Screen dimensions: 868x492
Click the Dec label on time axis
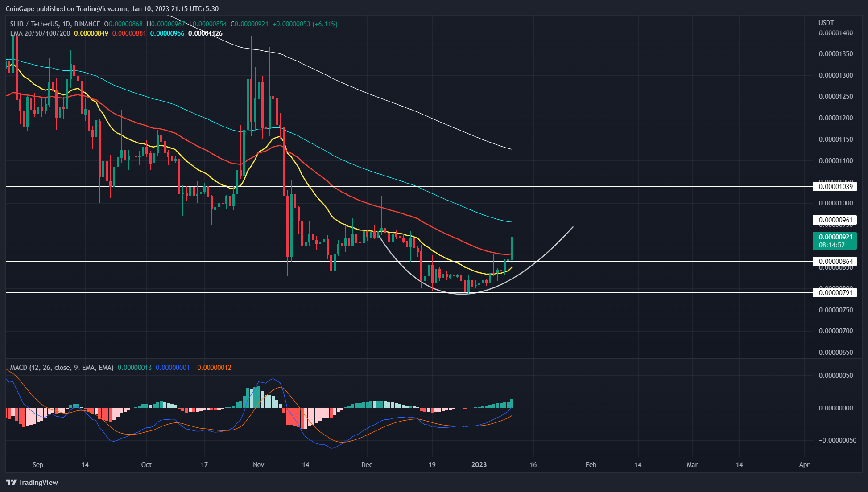point(367,465)
